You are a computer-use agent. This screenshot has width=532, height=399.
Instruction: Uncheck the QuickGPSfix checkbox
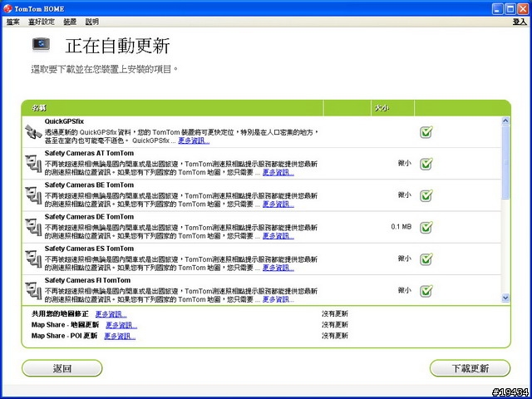(426, 131)
